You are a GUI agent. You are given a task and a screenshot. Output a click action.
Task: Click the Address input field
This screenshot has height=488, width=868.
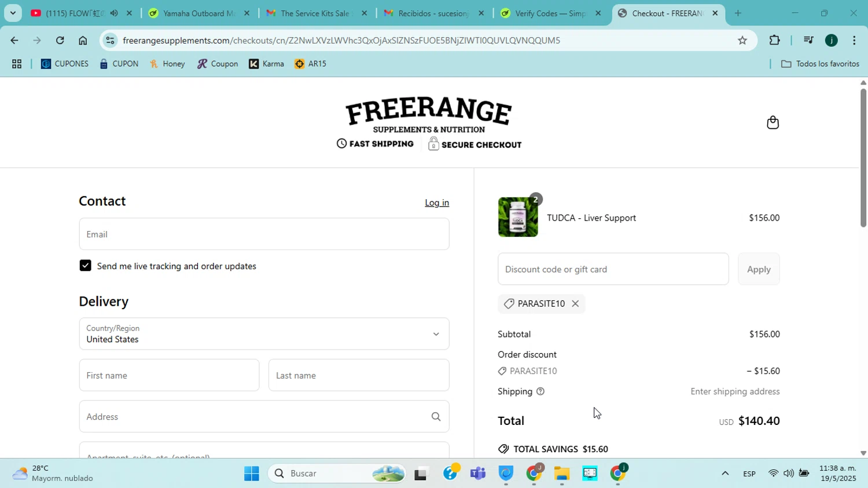point(264,417)
